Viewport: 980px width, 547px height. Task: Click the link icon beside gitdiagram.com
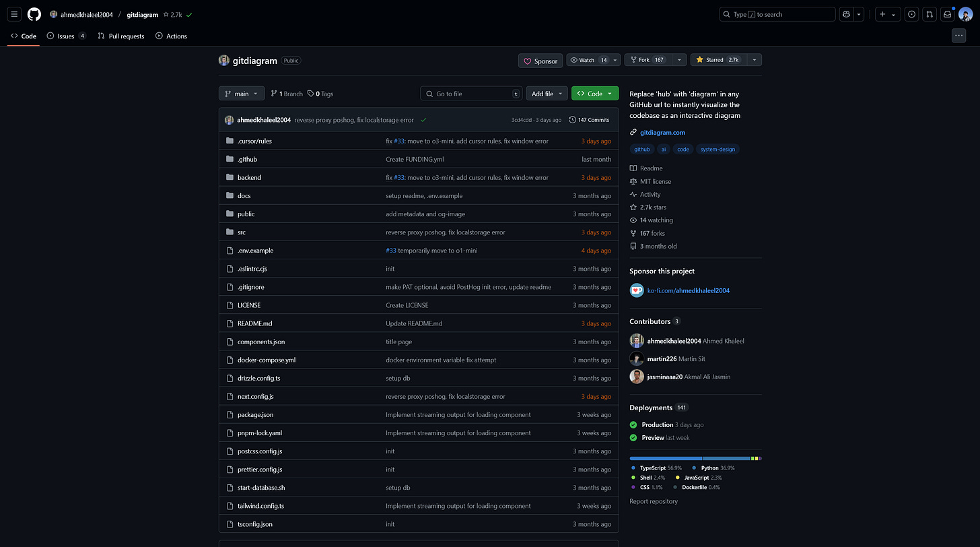coord(633,132)
